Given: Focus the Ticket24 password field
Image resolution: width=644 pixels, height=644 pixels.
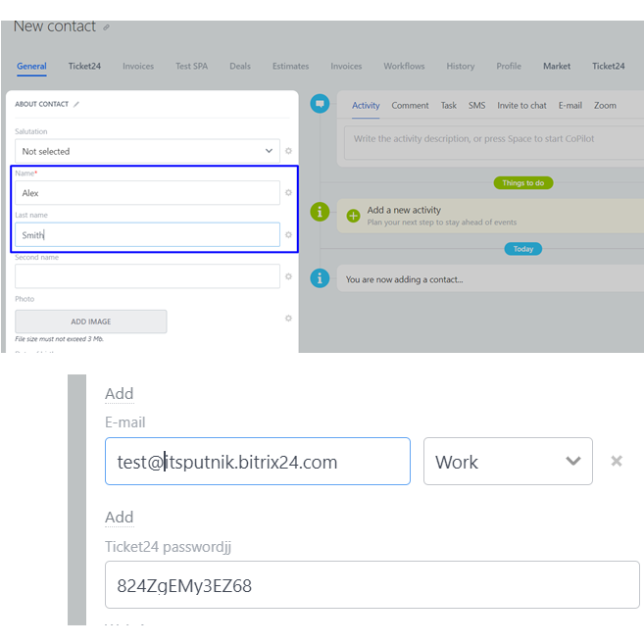Looking at the screenshot, I should 372,585.
